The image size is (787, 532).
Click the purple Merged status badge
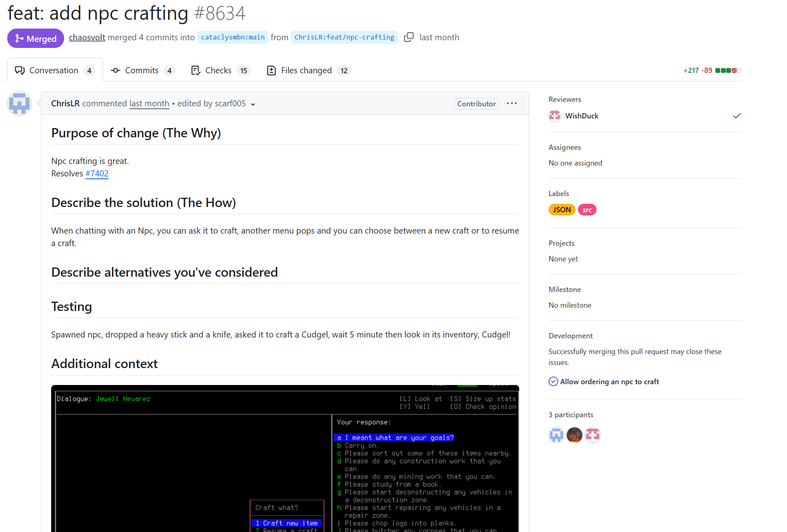pyautogui.click(x=35, y=38)
